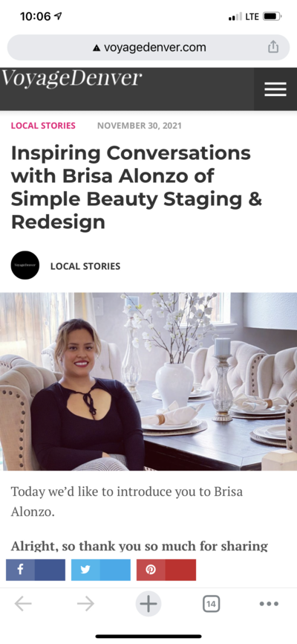Click the Inspiring Conversations article headline

pos(137,187)
